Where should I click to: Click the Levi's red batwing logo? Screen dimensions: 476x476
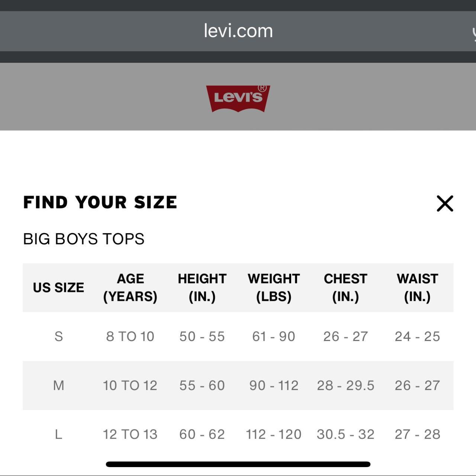pyautogui.click(x=238, y=99)
